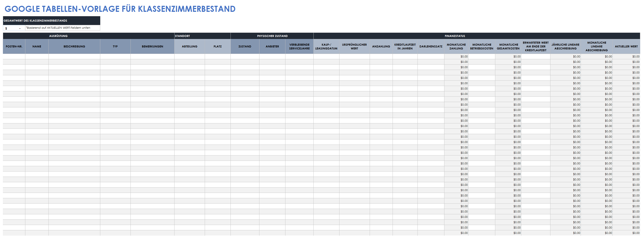Select the VERBLEIBENDE SERVICEJAHRE column header
The width and height of the screenshot is (644, 237).
coord(299,46)
